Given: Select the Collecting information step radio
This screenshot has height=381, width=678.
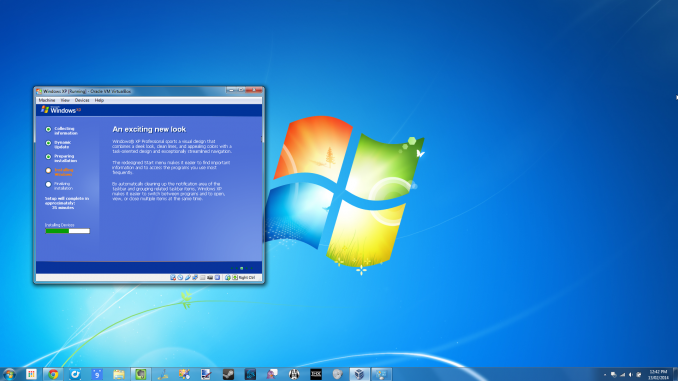Looking at the screenshot, I should pos(48,129).
